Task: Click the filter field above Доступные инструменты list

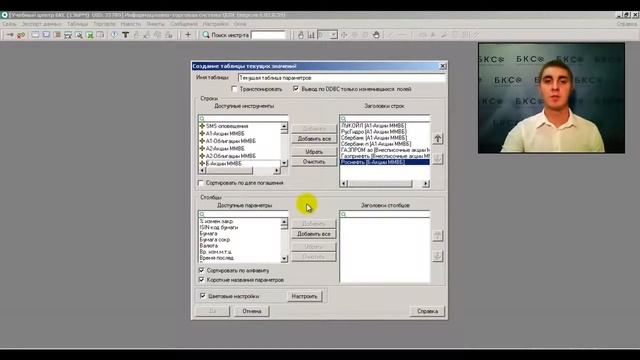Action: (243, 118)
